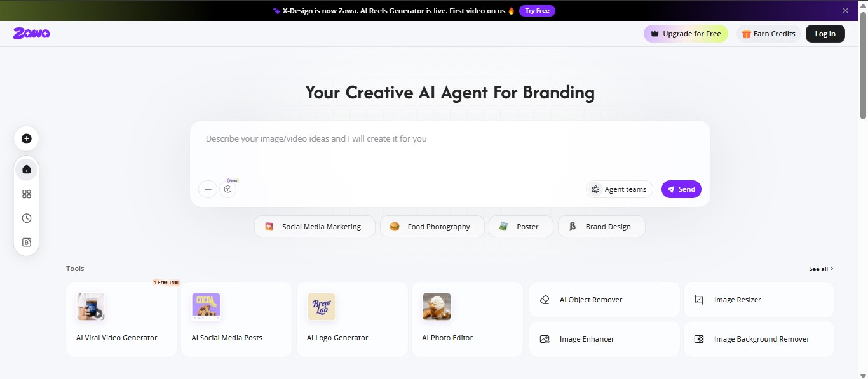This screenshot has height=379, width=868.
Task: Open the Agent teams selector
Action: click(x=619, y=189)
